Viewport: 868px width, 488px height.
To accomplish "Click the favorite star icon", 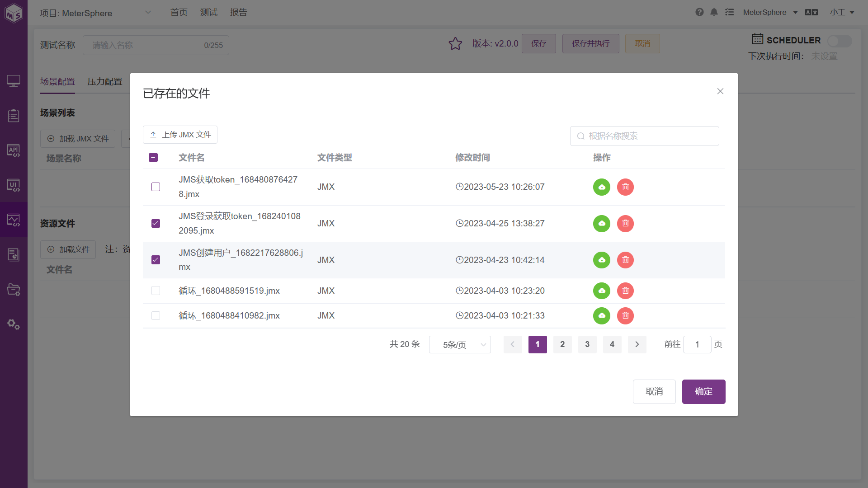I will pyautogui.click(x=455, y=44).
